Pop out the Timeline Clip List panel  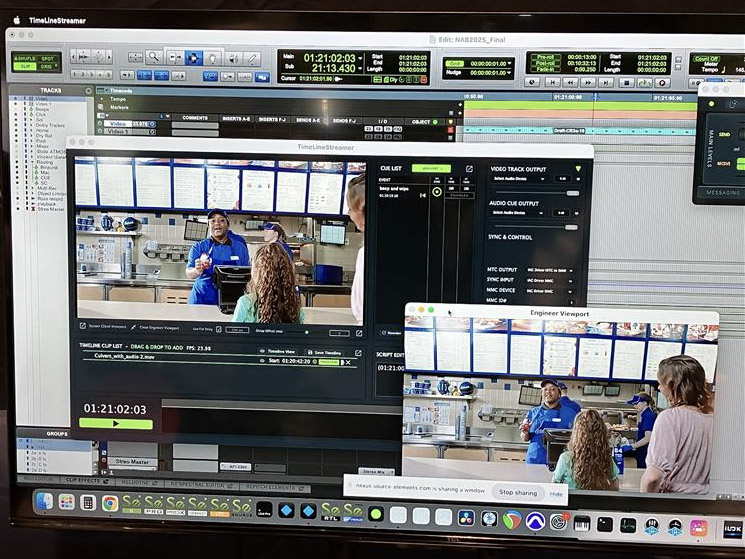pyautogui.click(x=358, y=353)
